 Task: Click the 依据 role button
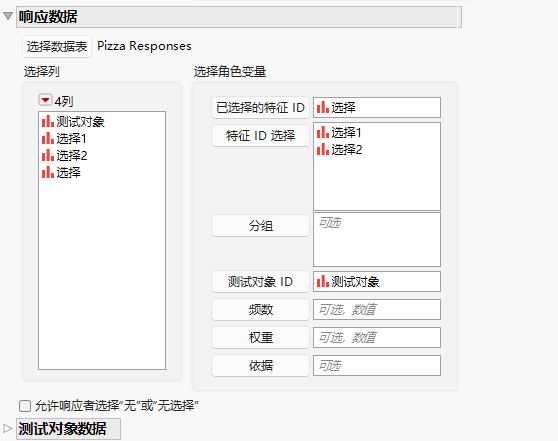click(260, 366)
